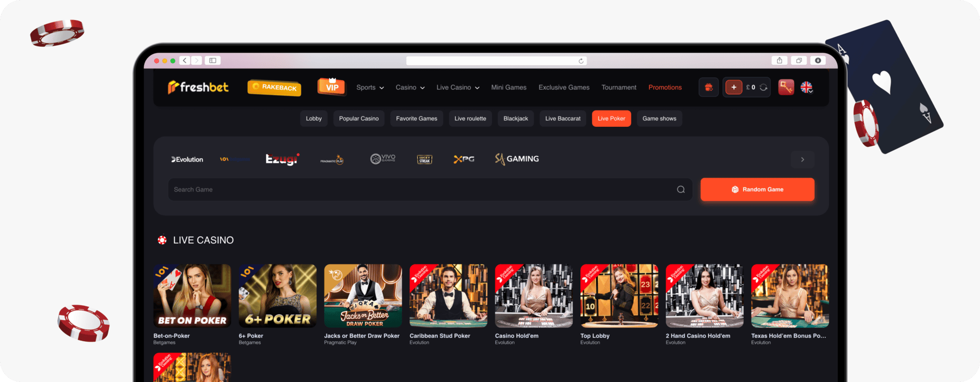Open Jacks or Better Draw Poker thumbnail
The width and height of the screenshot is (980, 382).
click(363, 296)
